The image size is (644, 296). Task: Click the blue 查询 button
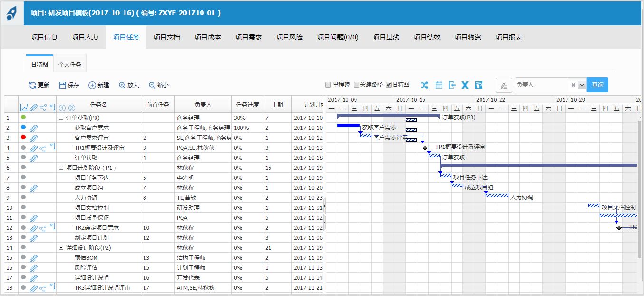(597, 85)
